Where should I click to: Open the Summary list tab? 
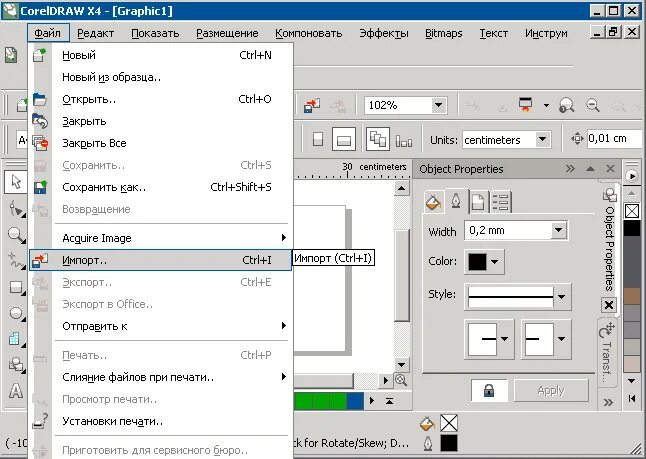coord(501,202)
